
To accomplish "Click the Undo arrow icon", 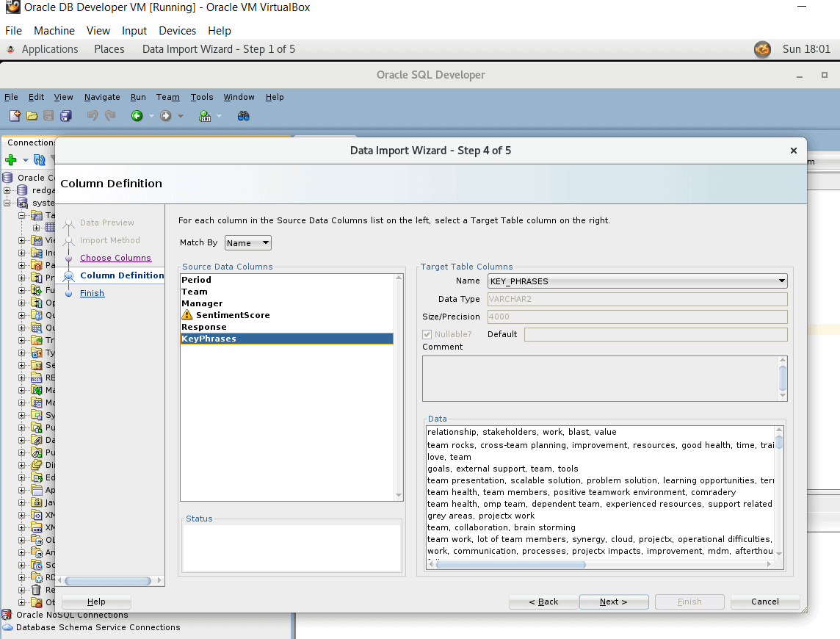I will (x=92, y=116).
